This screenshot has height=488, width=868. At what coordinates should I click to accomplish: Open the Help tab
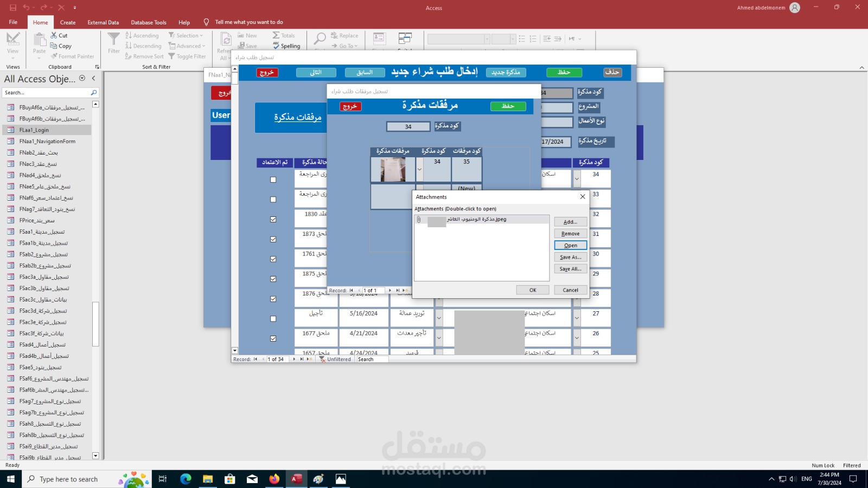coord(184,22)
